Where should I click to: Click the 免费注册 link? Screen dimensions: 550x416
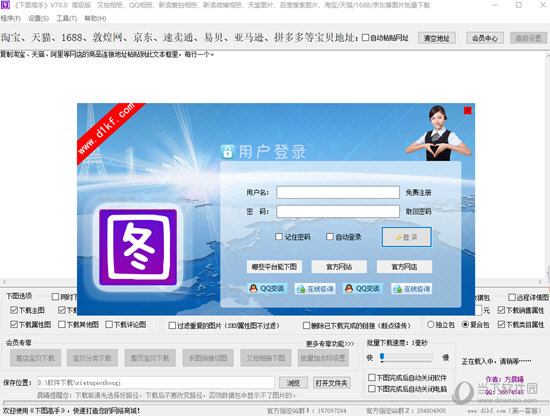click(x=418, y=192)
